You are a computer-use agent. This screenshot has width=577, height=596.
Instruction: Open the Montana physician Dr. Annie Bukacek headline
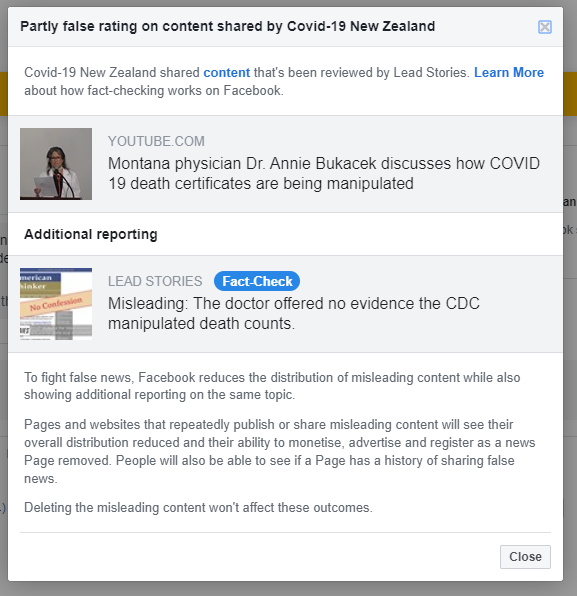pyautogui.click(x=324, y=173)
